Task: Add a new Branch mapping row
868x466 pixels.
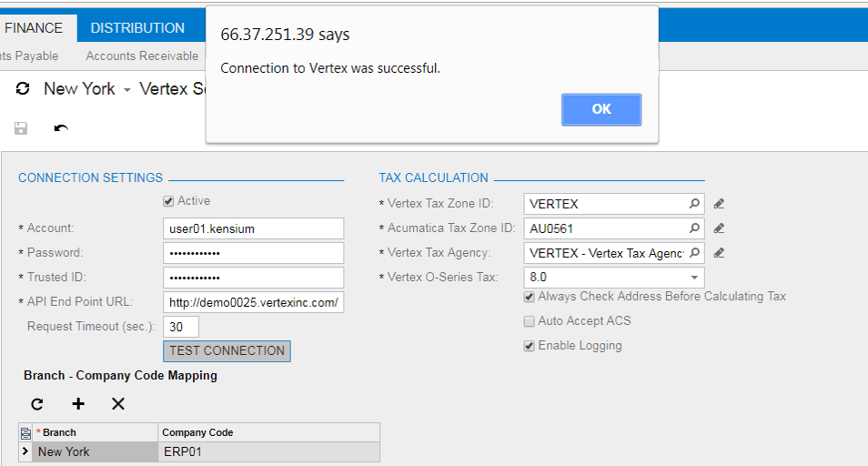Action: click(x=78, y=403)
